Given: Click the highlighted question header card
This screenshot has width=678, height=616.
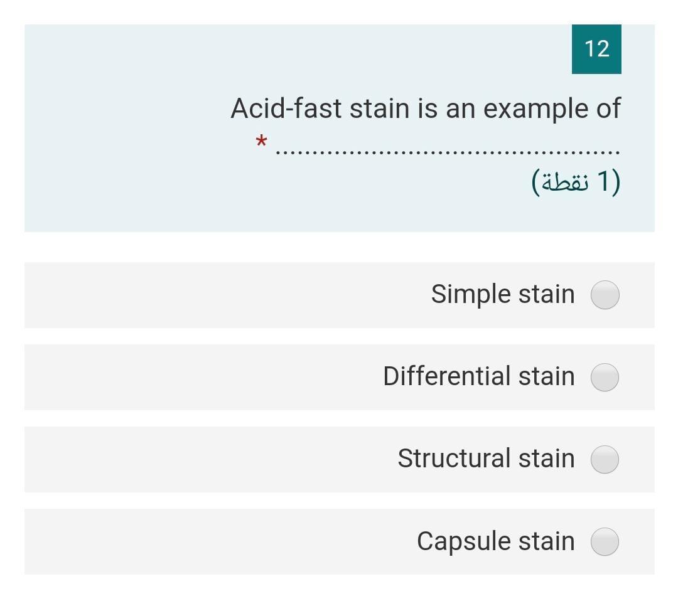Looking at the screenshot, I should (x=339, y=125).
